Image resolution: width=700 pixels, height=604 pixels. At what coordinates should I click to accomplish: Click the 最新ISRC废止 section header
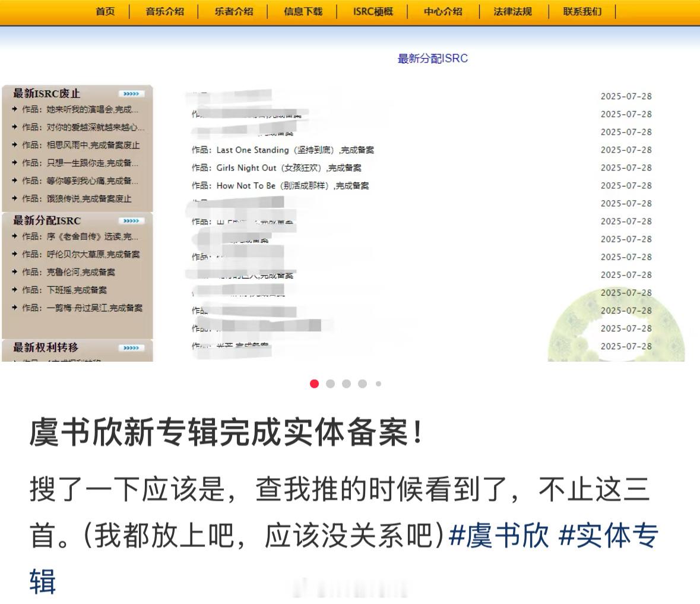coord(46,94)
